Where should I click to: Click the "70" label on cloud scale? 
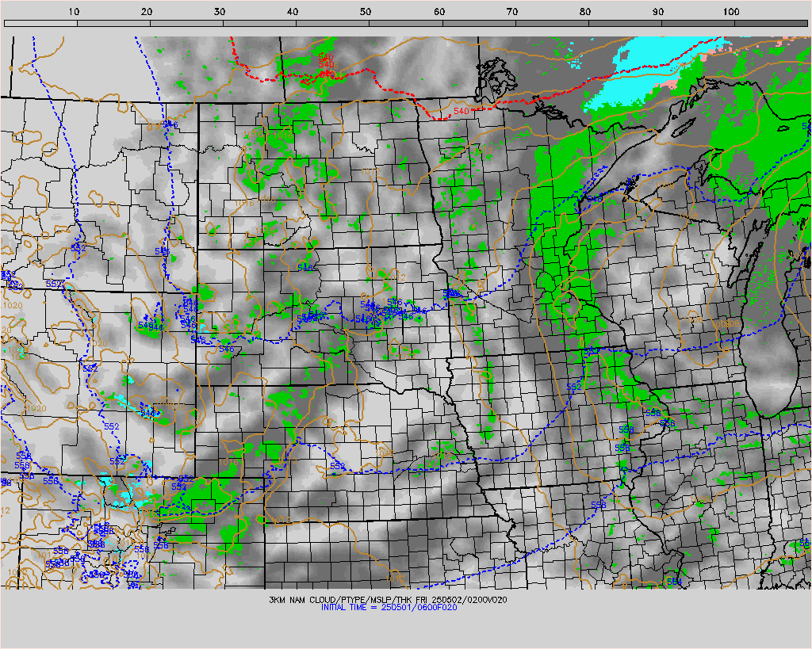pos(512,12)
